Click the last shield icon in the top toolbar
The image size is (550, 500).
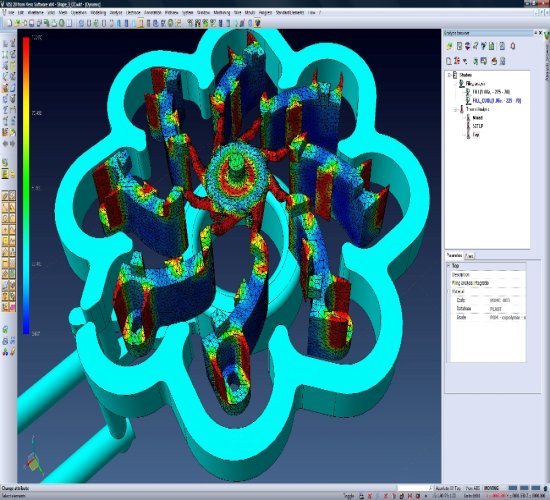pyautogui.click(x=258, y=23)
